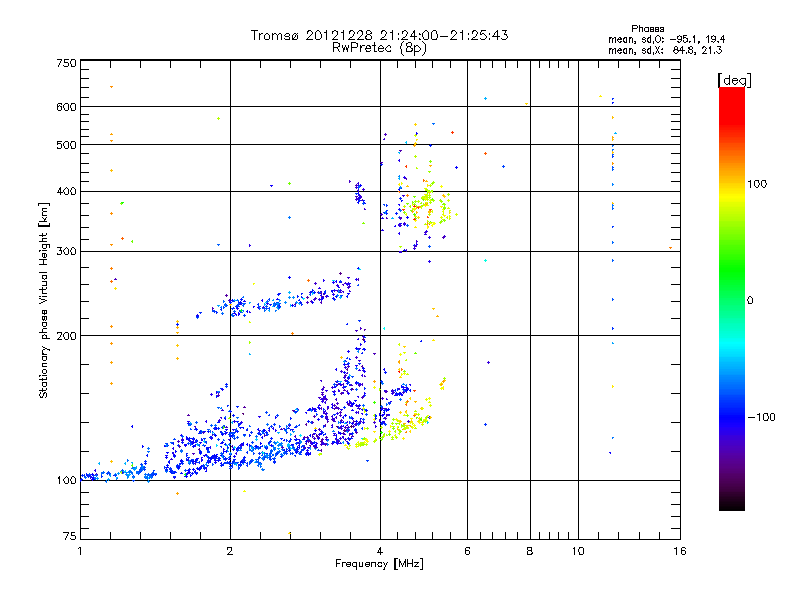Click the x-axis tick label '4'

tap(380, 551)
